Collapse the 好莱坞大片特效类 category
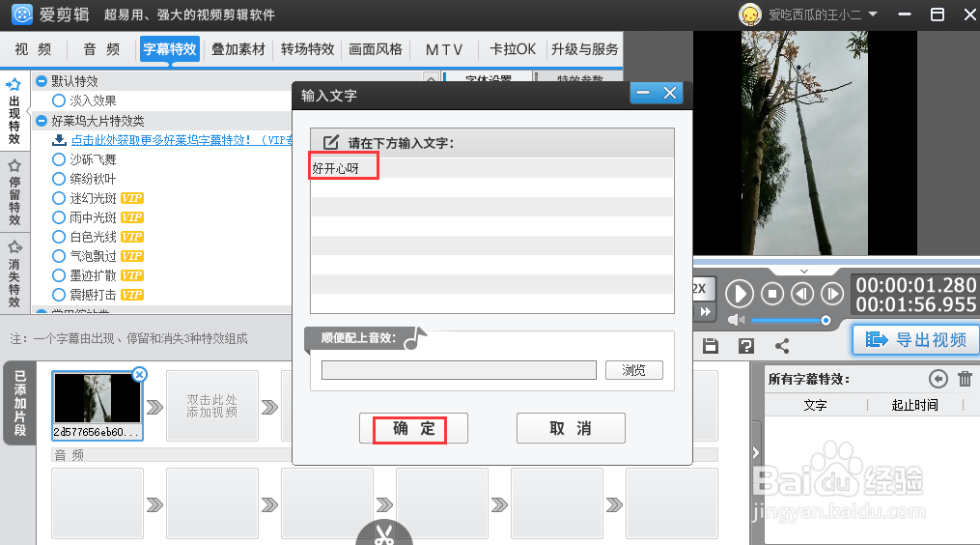 (42, 121)
